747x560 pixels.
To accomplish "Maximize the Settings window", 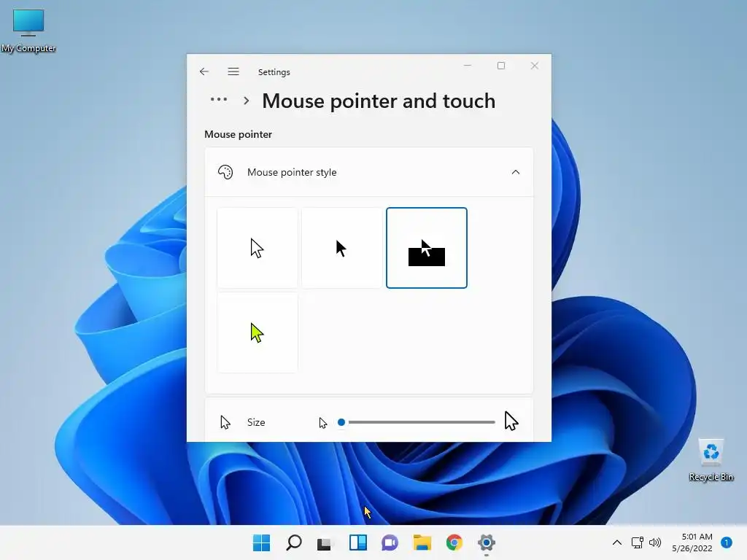I will [x=500, y=66].
